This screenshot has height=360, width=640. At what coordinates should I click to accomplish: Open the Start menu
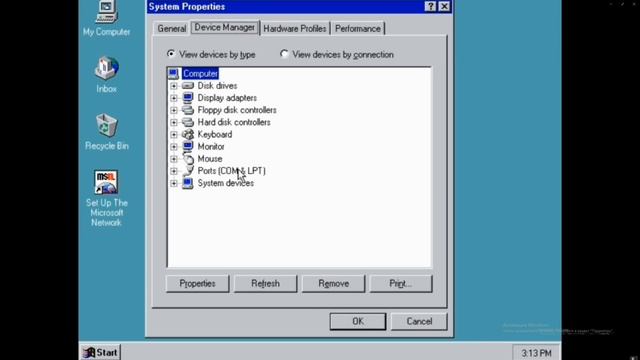[x=100, y=352]
